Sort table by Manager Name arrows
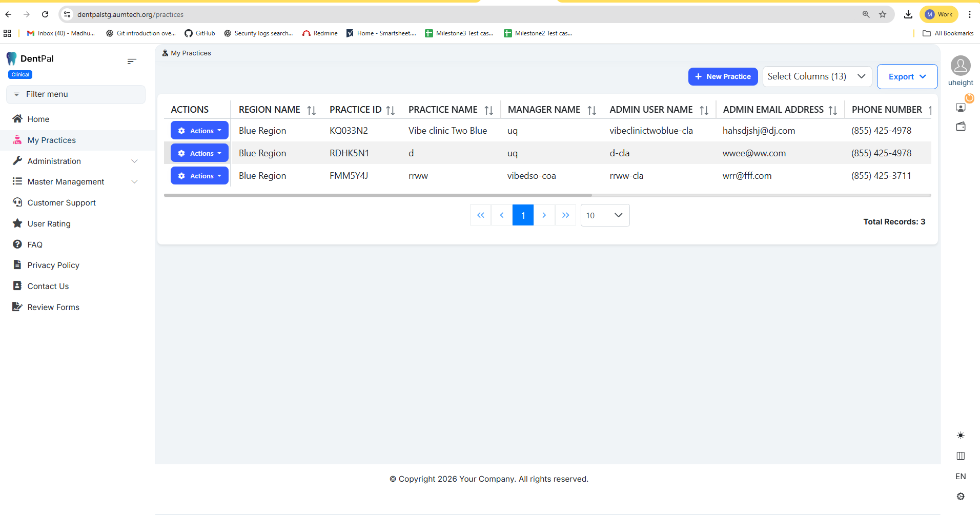980x515 pixels. coord(592,110)
